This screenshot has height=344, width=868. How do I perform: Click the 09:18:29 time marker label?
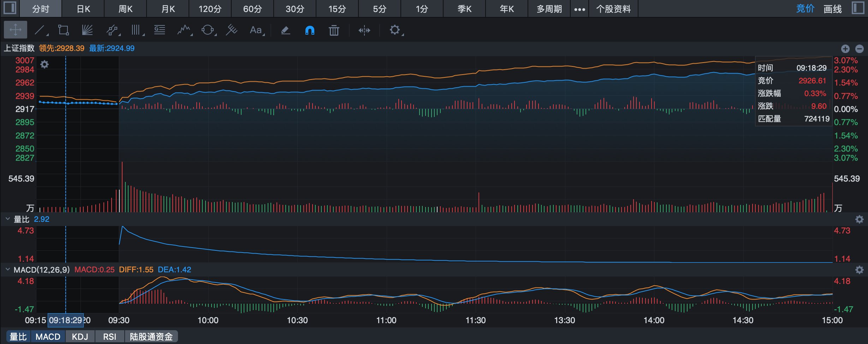point(66,320)
